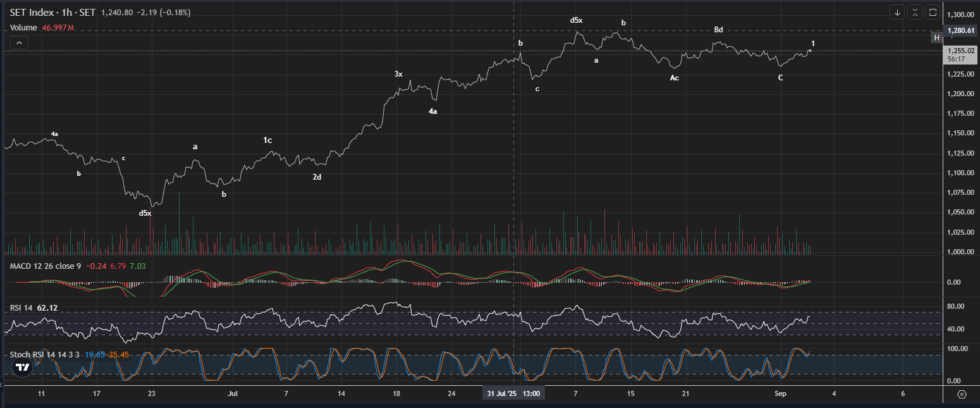Click the MACD value 7.03
Image resolution: width=980 pixels, height=408 pixels.
click(137, 266)
